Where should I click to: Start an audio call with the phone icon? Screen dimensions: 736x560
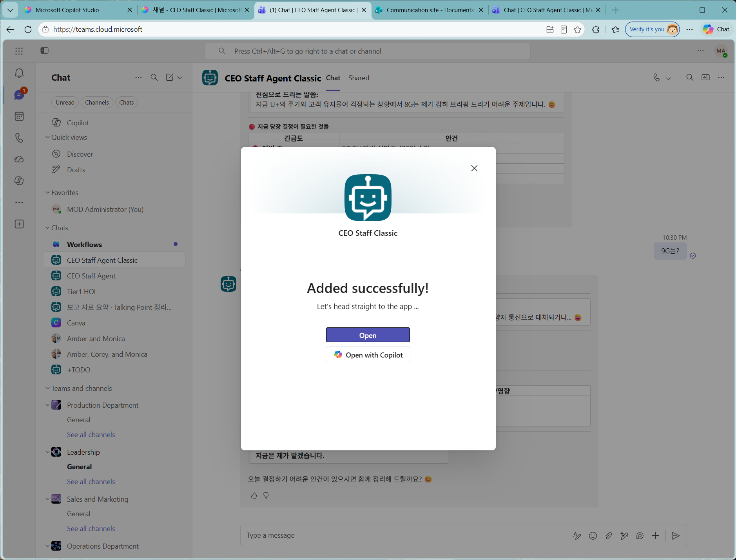tap(656, 78)
